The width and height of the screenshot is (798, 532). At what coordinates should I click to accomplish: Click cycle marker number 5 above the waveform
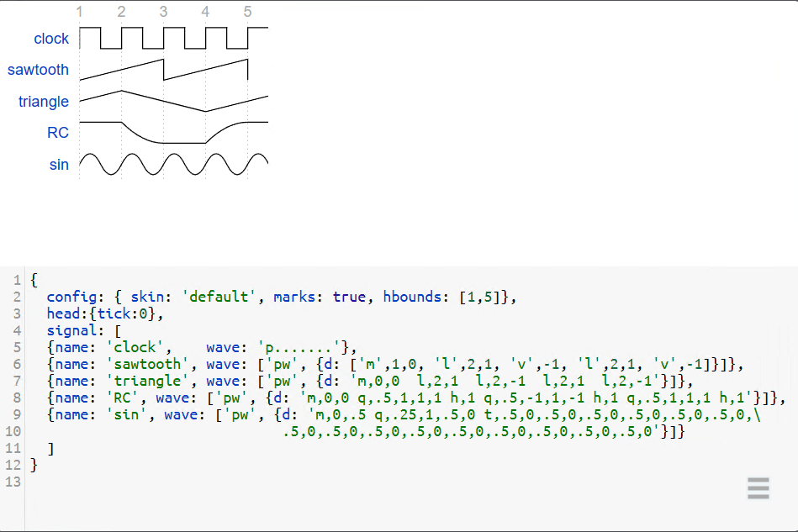click(246, 12)
